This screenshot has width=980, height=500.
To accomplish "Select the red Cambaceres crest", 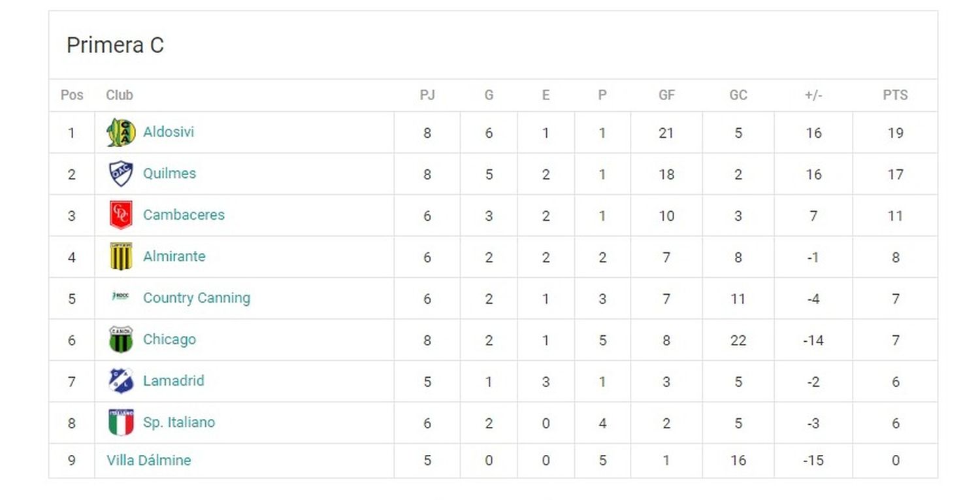I will (x=121, y=215).
